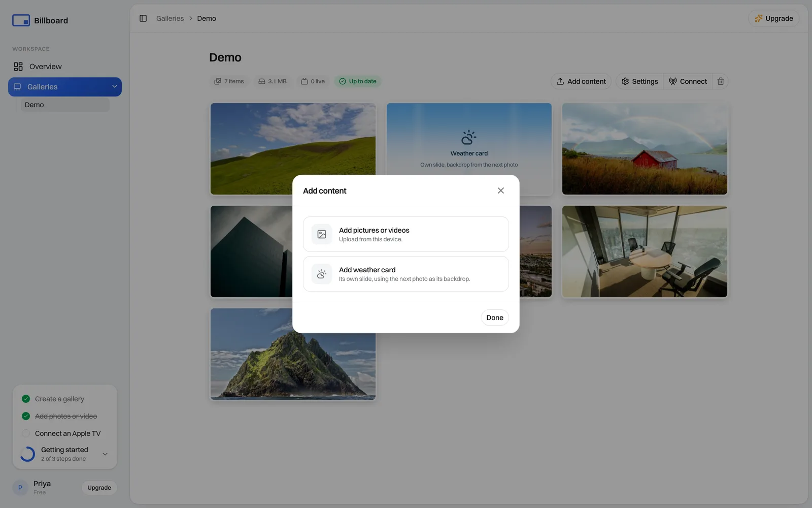
Task: Delete gallery with trash icon
Action: pyautogui.click(x=720, y=81)
